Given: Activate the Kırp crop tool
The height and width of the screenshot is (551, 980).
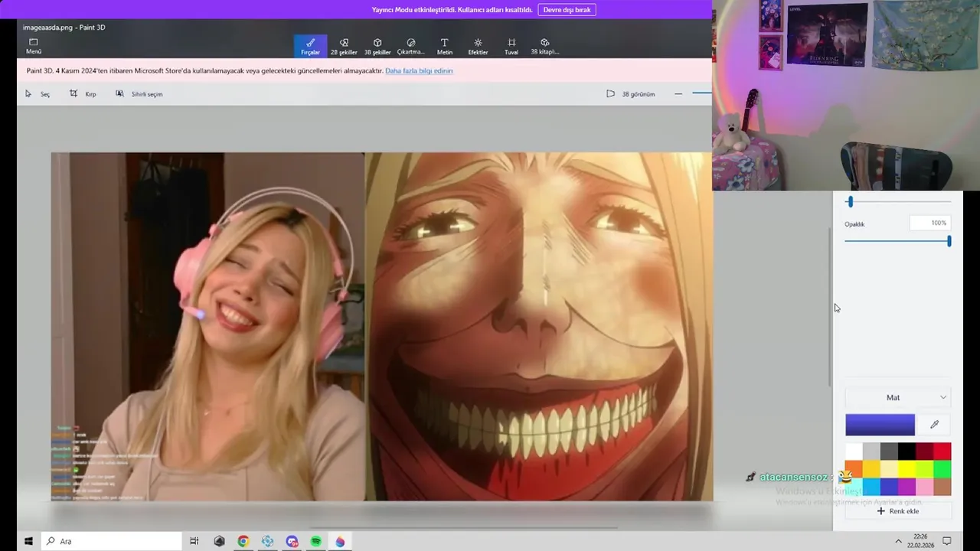Looking at the screenshot, I should tap(83, 94).
